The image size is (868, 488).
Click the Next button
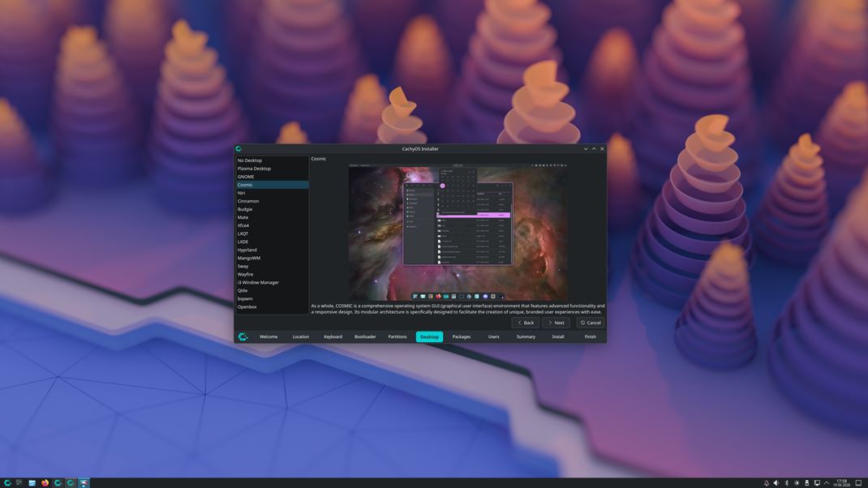tap(556, 323)
